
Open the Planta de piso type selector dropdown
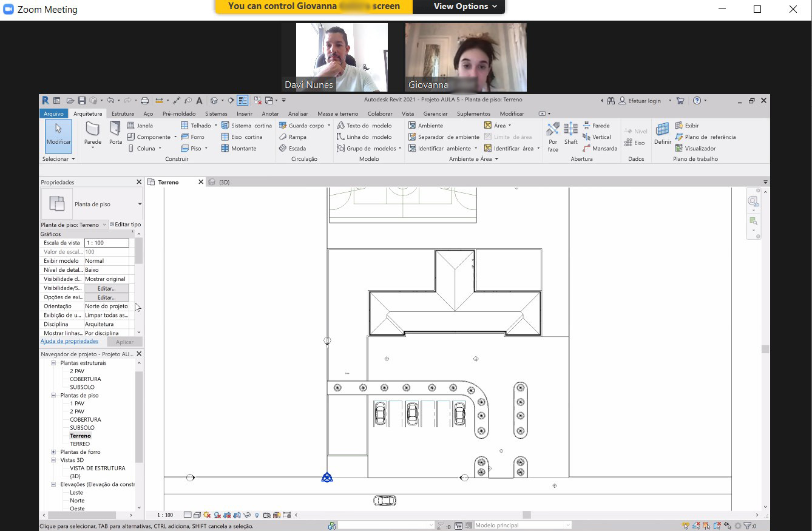click(140, 204)
